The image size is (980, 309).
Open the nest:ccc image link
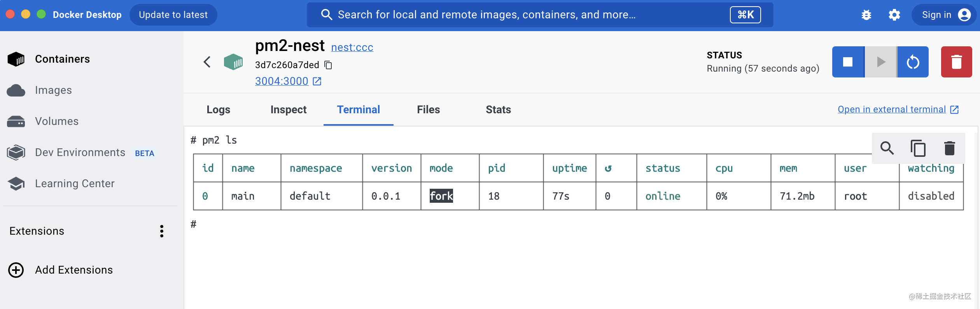(x=352, y=47)
